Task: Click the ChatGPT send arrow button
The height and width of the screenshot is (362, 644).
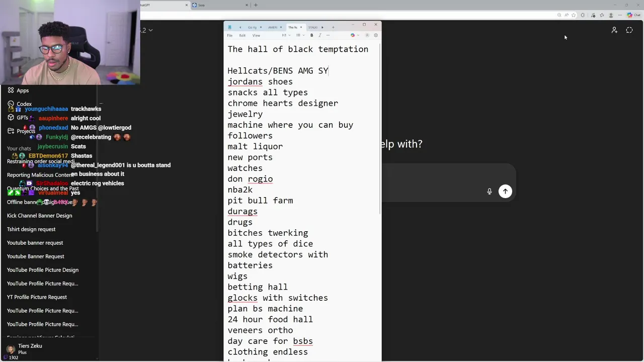Action: coord(505,191)
